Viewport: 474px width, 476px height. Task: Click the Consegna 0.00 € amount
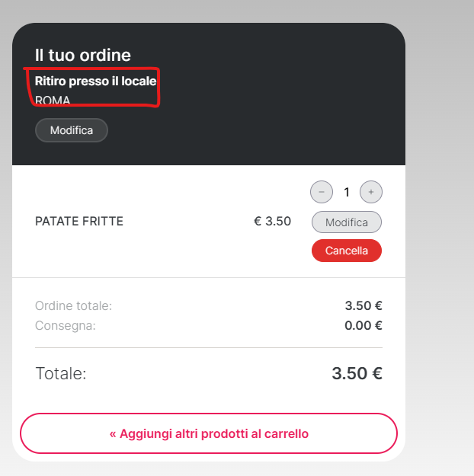tap(364, 326)
